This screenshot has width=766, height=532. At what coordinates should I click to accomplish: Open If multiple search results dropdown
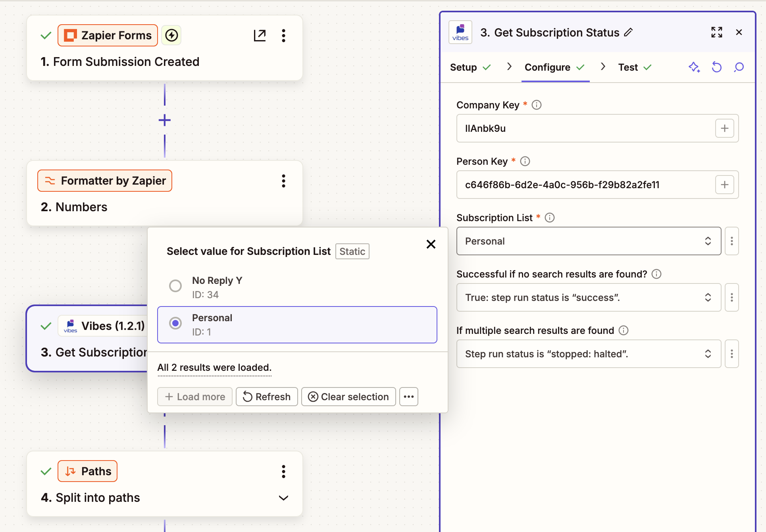click(589, 354)
